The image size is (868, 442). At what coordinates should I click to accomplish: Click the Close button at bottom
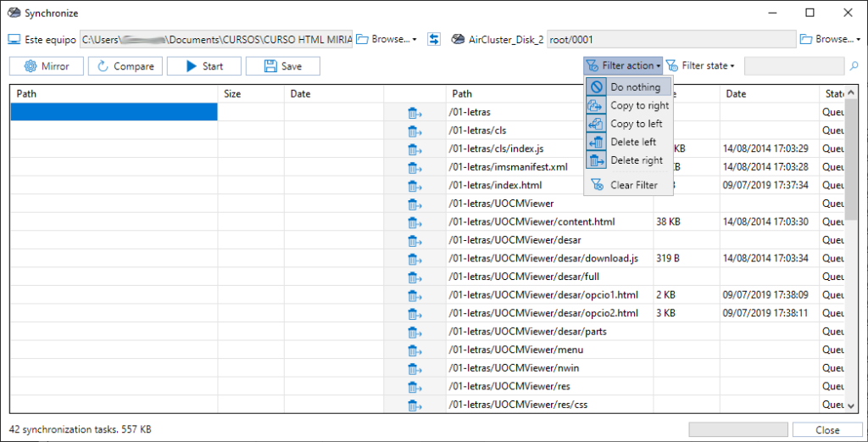(x=827, y=430)
